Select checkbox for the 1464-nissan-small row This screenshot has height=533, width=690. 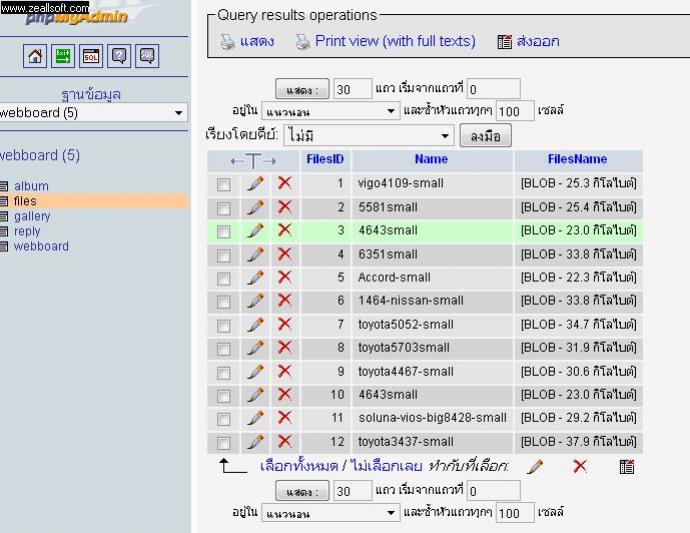click(224, 301)
